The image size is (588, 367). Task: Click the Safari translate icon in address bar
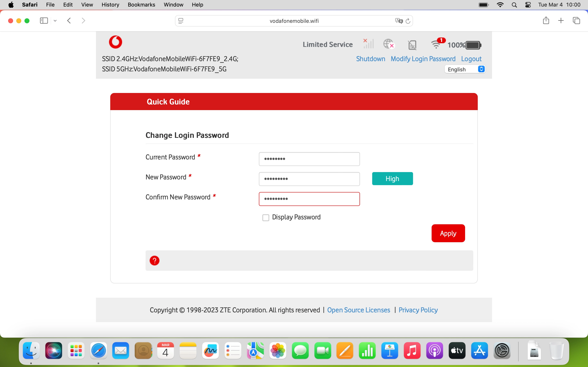pyautogui.click(x=399, y=21)
